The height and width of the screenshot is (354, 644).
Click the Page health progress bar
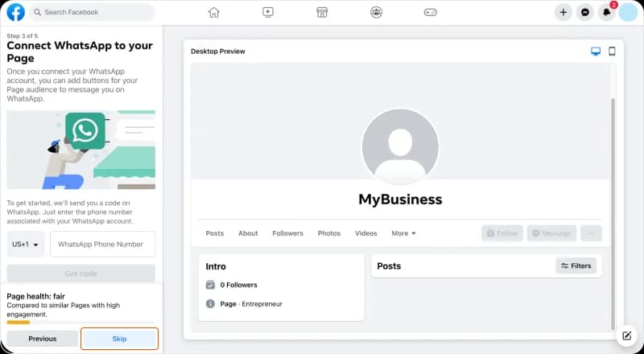[x=19, y=322]
